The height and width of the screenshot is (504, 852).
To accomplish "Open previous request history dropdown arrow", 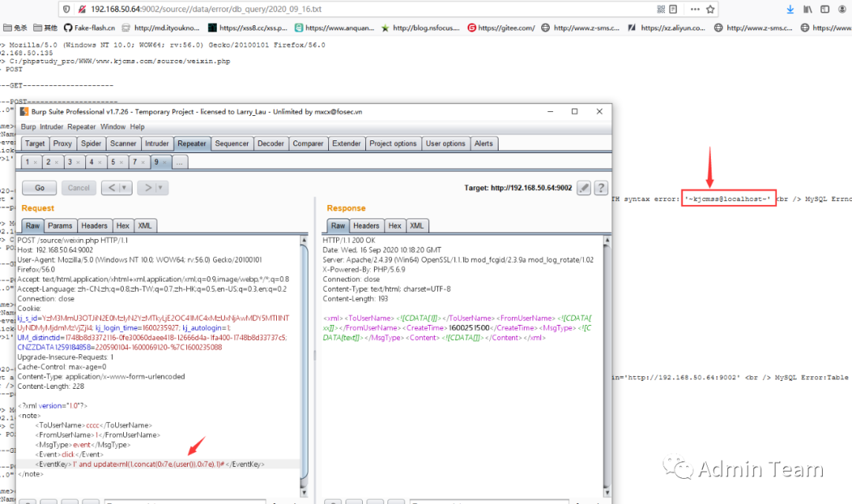I will 125,188.
